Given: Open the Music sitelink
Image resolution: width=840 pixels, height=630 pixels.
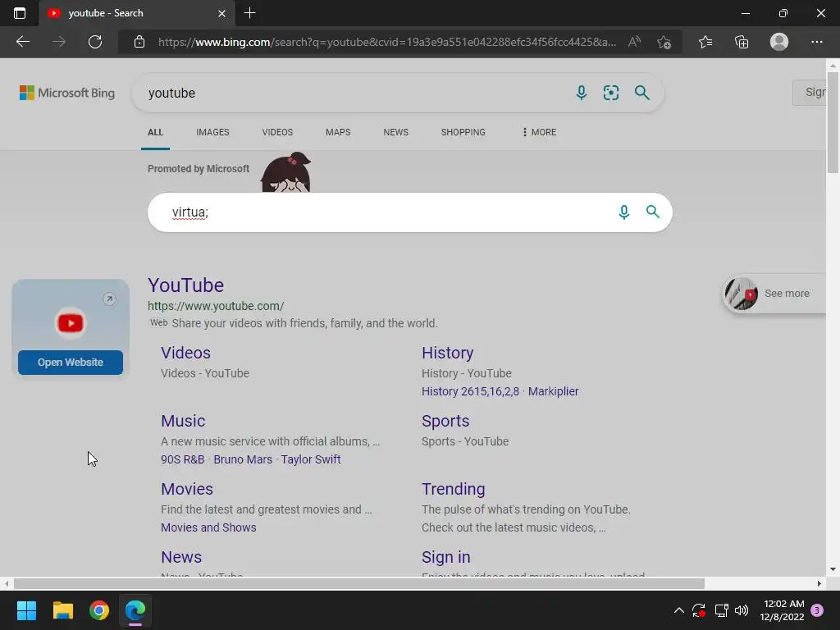Looking at the screenshot, I should pos(183,421).
